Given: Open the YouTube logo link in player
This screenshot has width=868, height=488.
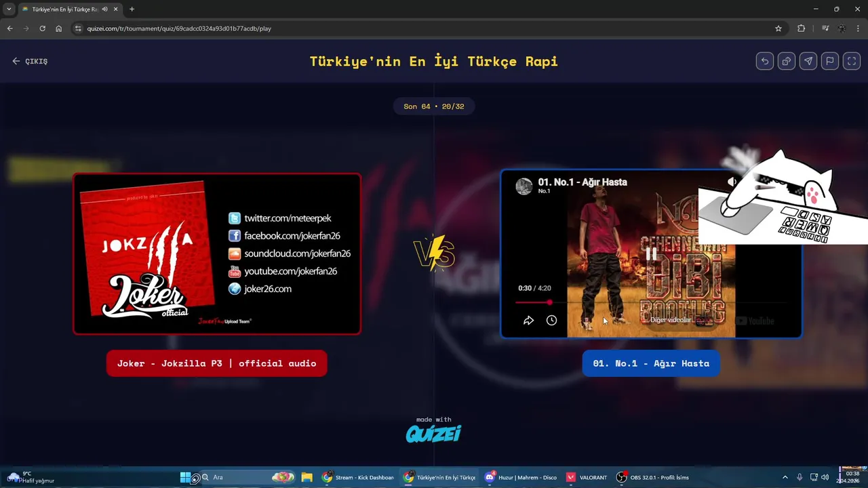Looking at the screenshot, I should click(755, 321).
